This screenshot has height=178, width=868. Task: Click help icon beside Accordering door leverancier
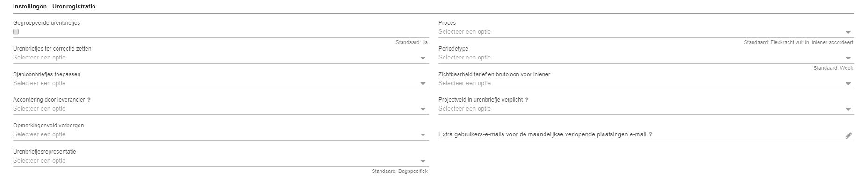[89, 100]
